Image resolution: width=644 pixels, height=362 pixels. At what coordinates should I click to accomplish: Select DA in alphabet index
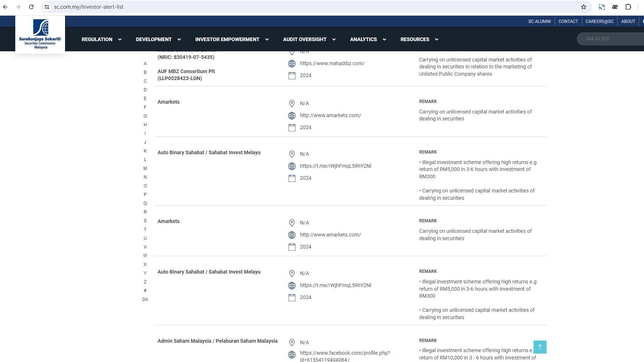coord(145,299)
